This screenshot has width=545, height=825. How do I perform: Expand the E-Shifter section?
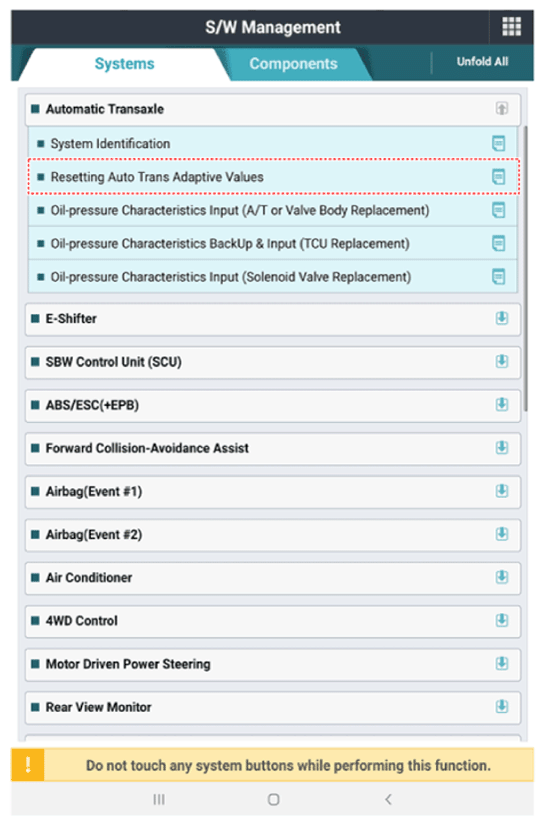502,318
